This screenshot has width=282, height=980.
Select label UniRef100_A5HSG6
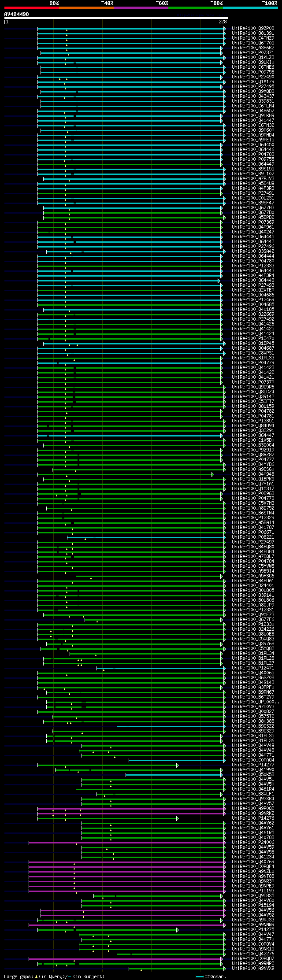click(x=253, y=576)
